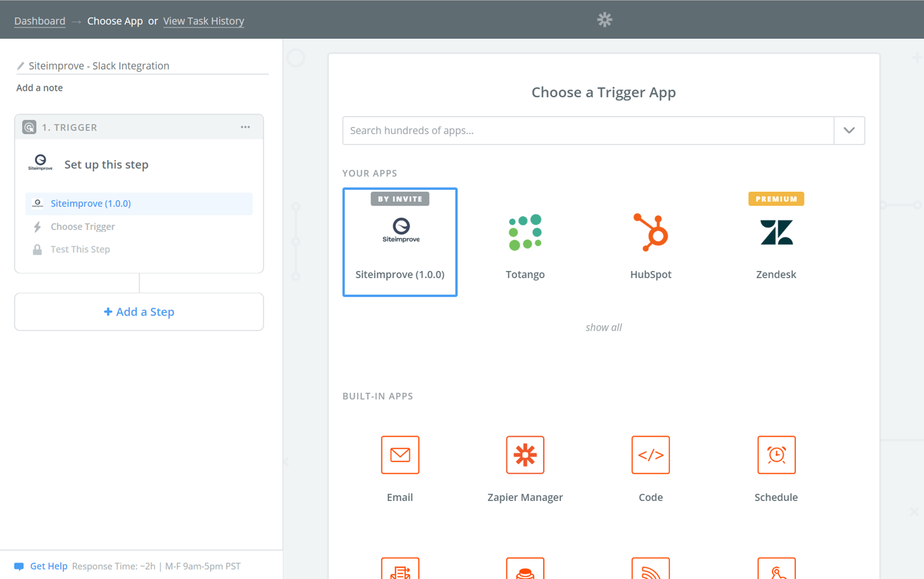Choose the HubSpot app icon
This screenshot has height=579, width=924.
click(x=650, y=233)
